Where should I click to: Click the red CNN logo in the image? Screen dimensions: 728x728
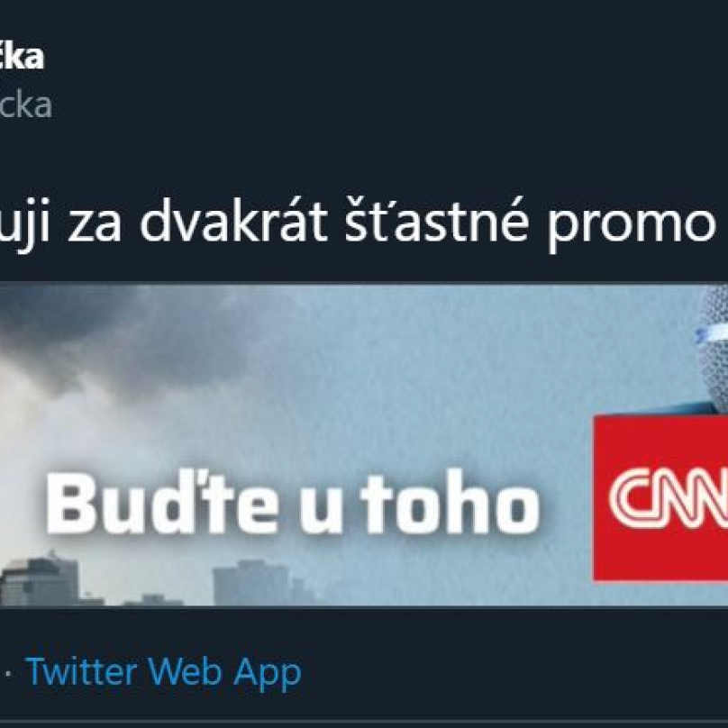tap(661, 497)
